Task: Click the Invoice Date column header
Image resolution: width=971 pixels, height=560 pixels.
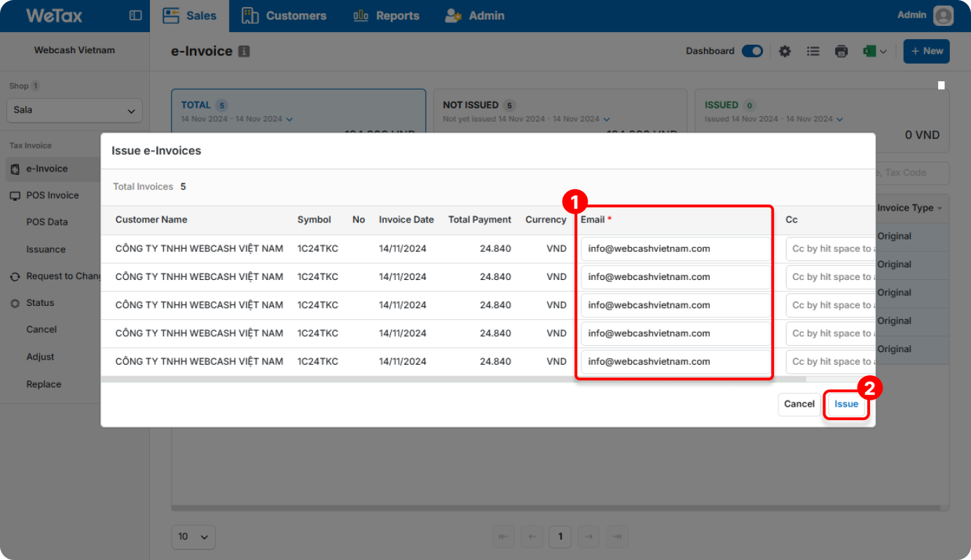Action: pos(406,220)
